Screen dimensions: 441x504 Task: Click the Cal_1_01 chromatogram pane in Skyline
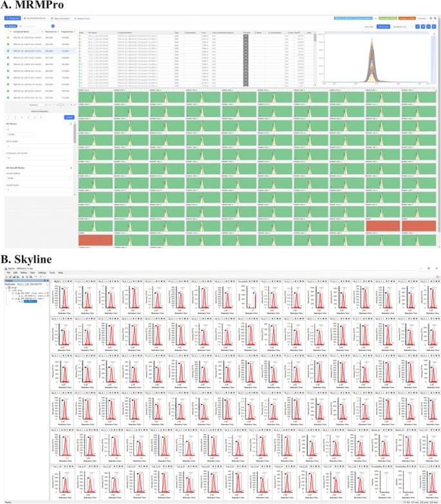coord(429,445)
